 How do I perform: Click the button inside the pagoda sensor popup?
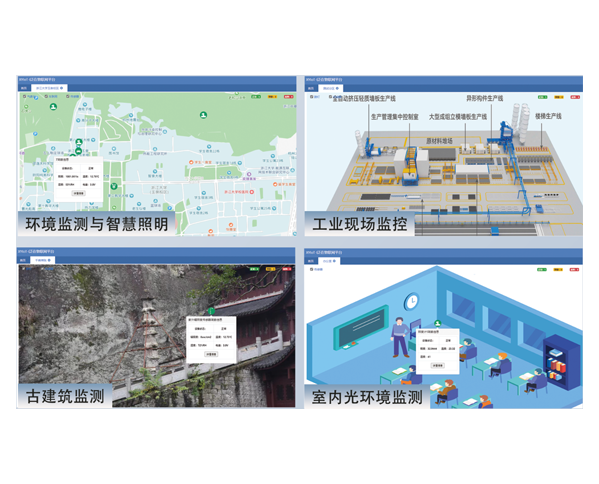pos(211,354)
